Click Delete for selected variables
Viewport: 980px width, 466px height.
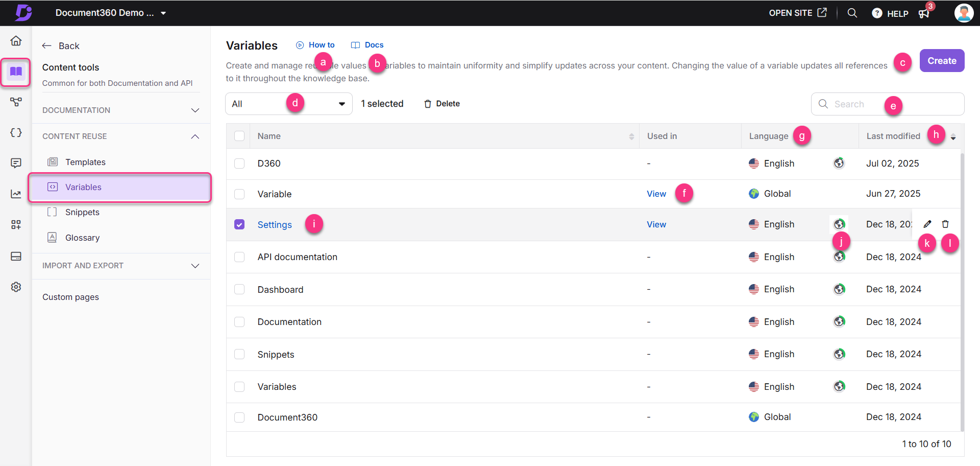(442, 104)
